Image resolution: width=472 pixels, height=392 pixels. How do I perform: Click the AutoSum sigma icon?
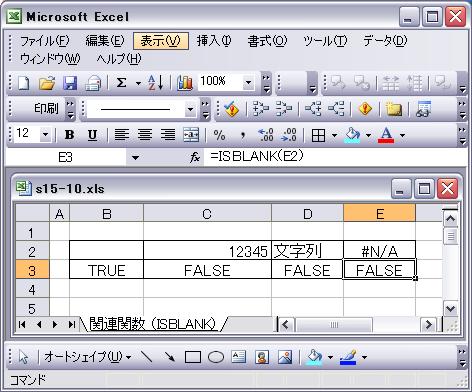pyautogui.click(x=121, y=82)
